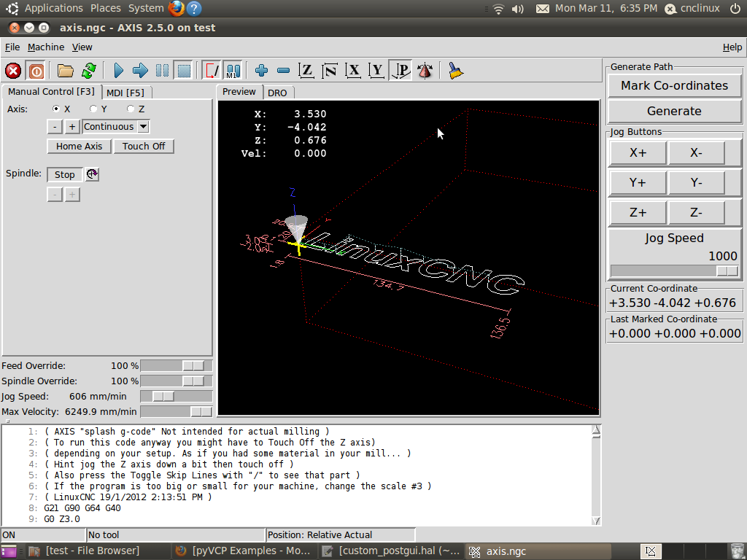Open the Applications menu
This screenshot has height=560, width=747.
53,8
